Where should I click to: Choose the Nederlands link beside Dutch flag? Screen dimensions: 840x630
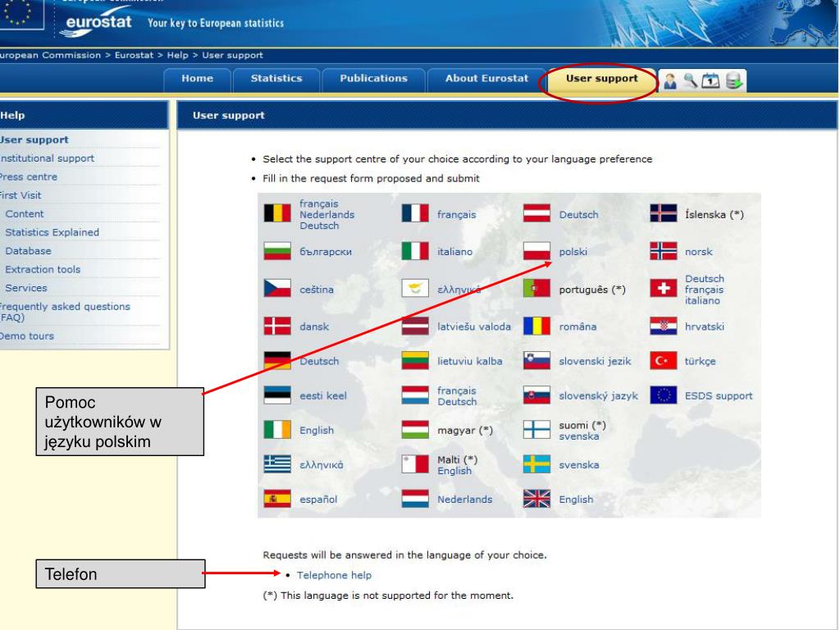[x=464, y=500]
